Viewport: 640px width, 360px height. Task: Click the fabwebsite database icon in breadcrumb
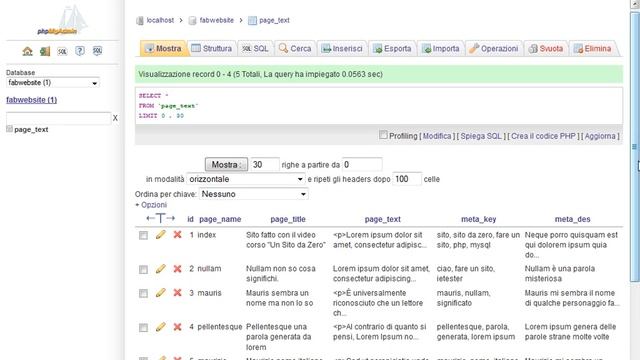pos(193,20)
